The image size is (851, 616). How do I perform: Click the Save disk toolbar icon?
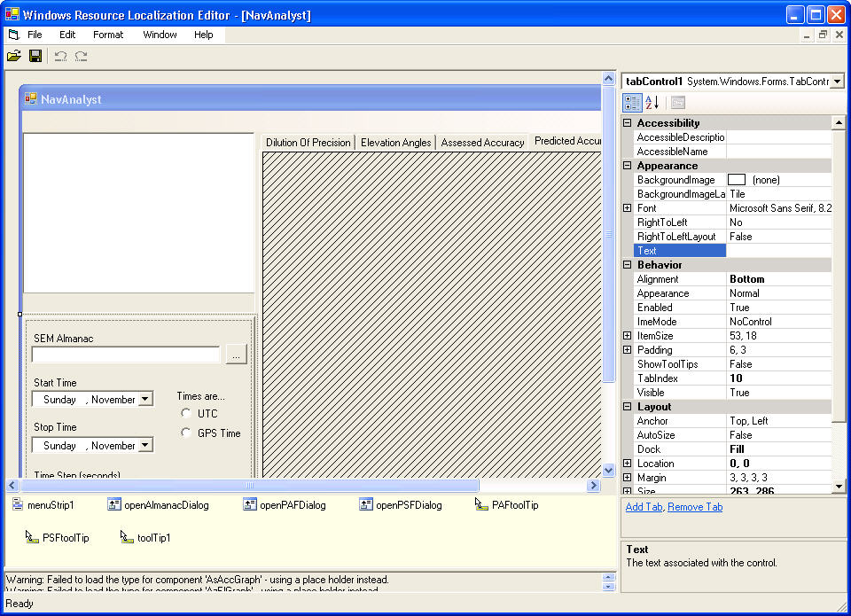pos(35,55)
